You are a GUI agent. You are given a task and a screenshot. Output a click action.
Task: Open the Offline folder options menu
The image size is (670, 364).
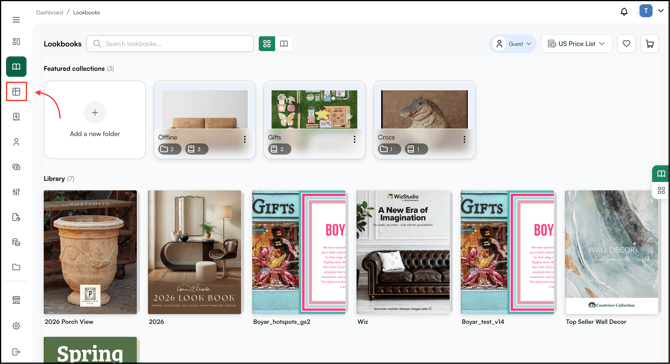245,139
